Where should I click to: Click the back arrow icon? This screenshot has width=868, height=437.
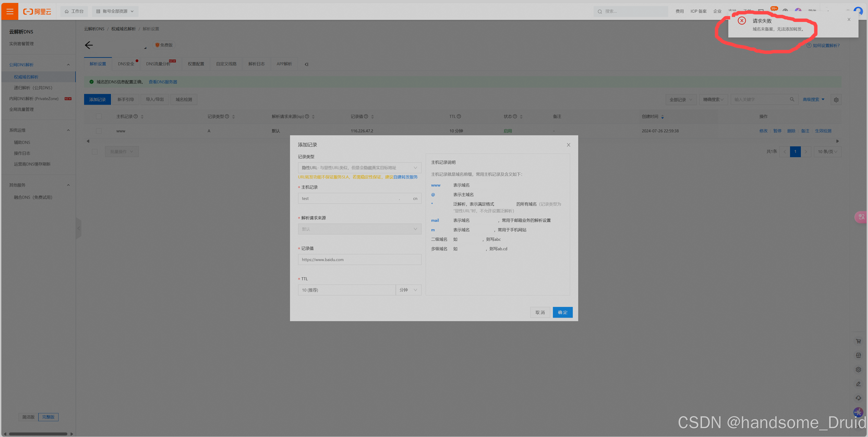pos(89,45)
